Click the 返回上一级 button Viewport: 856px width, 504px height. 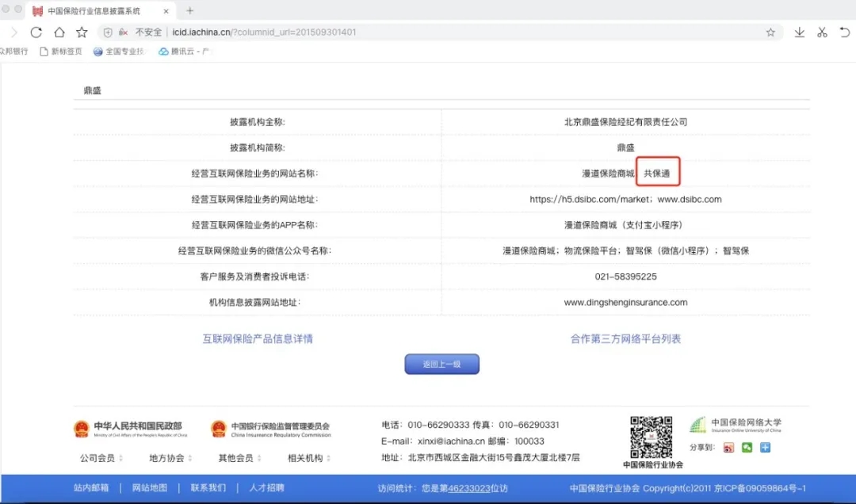[x=441, y=365]
